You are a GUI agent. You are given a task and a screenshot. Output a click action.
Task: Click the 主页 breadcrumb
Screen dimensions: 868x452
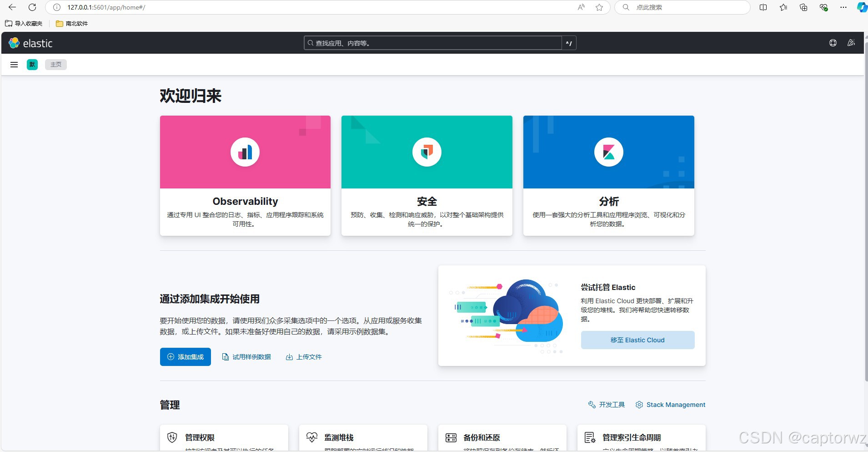click(x=56, y=65)
